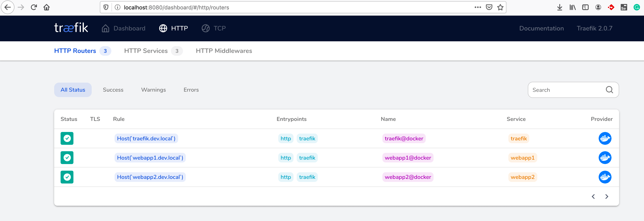Click the browser forward arrow

21,7
